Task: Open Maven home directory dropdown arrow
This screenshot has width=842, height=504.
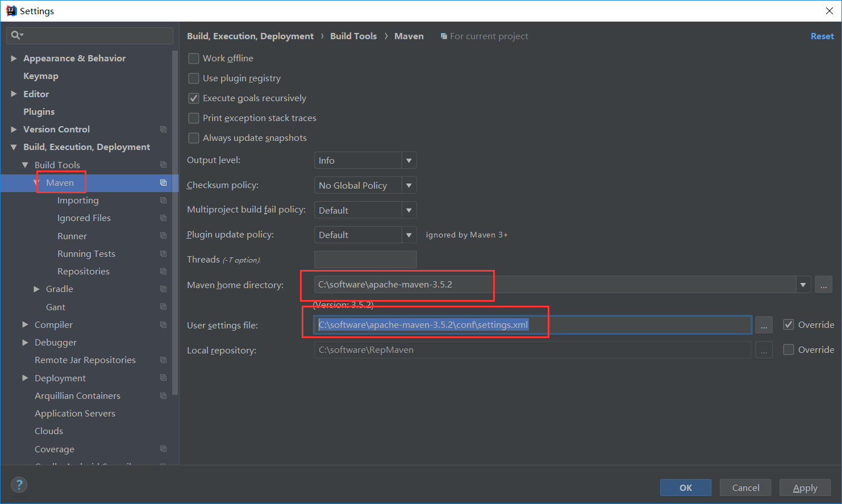Action: 803,285
